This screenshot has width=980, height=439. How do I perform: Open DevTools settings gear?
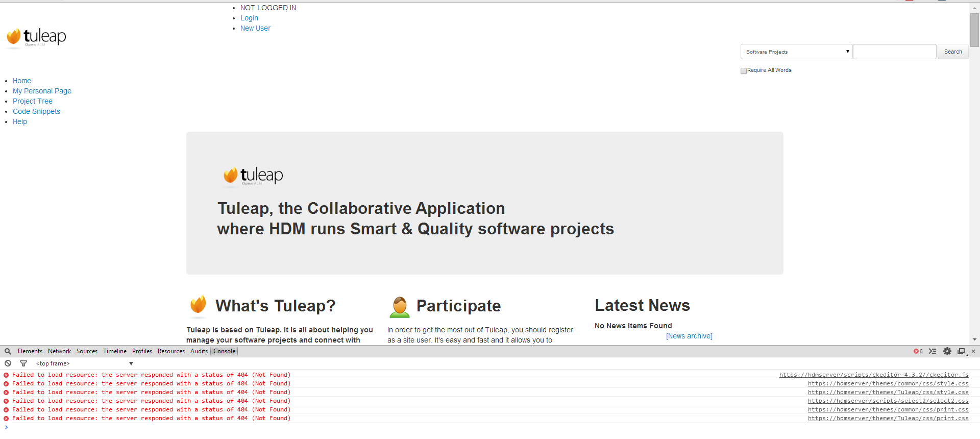[x=947, y=351]
